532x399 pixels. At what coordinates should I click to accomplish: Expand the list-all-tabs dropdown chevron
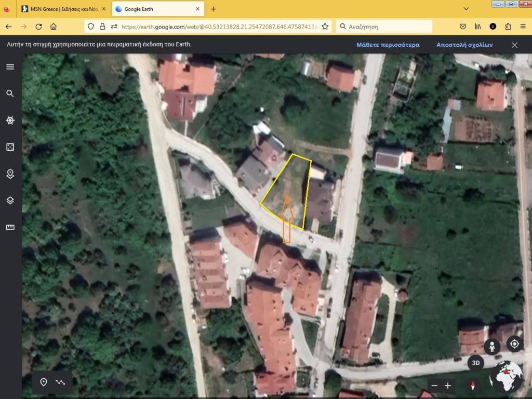tap(466, 9)
